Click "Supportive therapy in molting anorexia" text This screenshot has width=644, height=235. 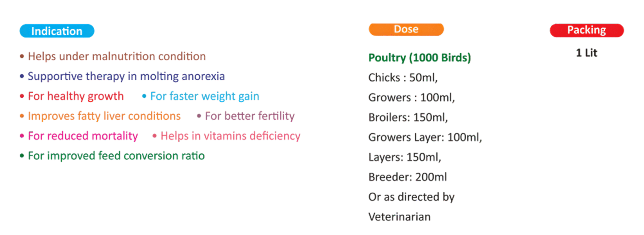126,76
